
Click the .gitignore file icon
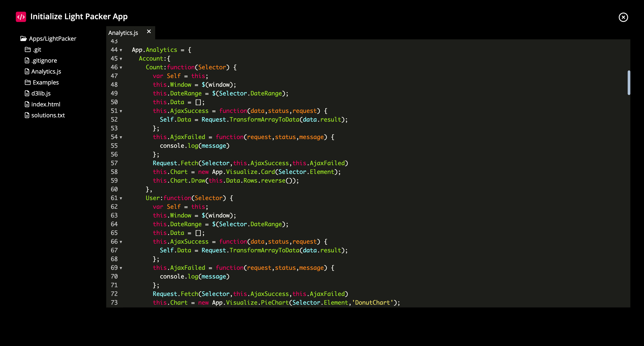(x=27, y=60)
